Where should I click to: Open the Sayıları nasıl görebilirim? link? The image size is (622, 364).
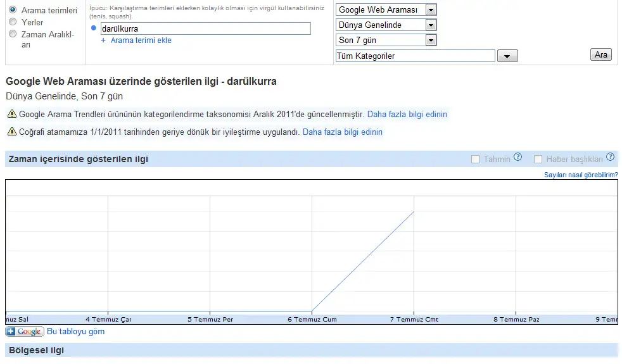[581, 175]
